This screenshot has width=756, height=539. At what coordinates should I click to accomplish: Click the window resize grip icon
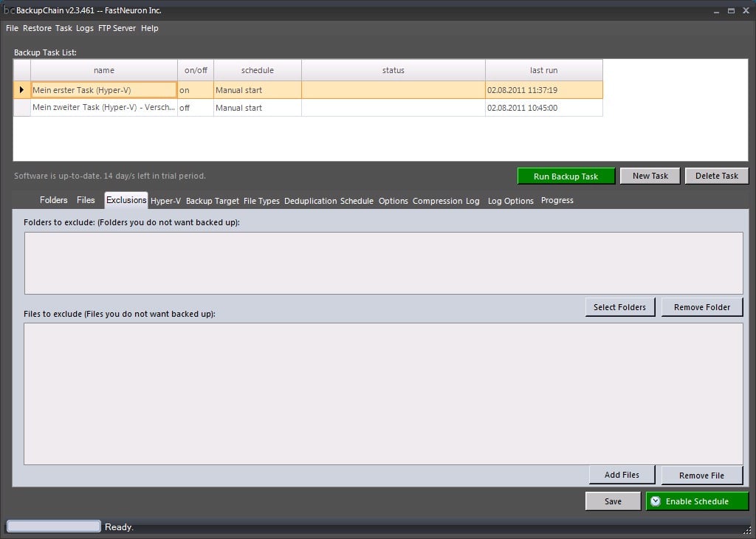747,530
